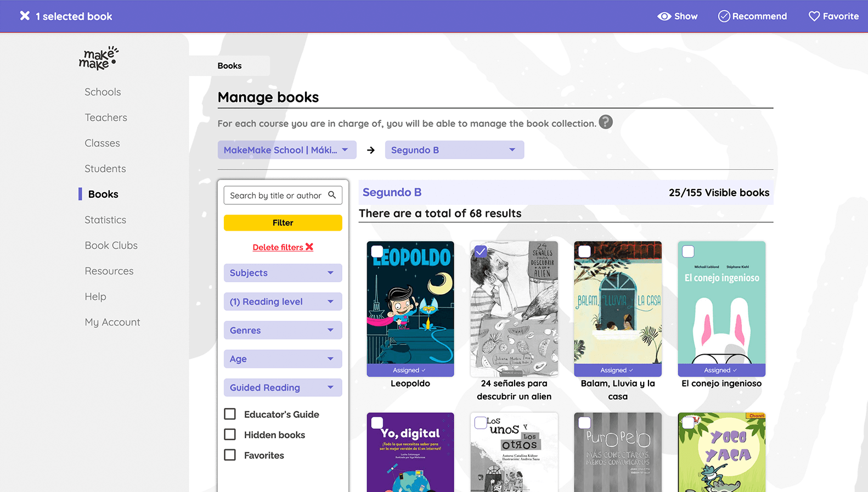Expand the Reading level filter dropdown
868x492 pixels.
point(283,301)
